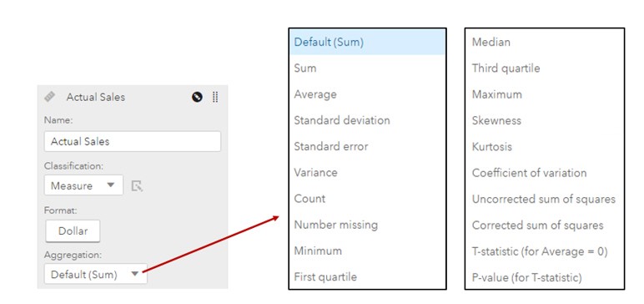Click the edit icon next to Classification dropdown
This screenshot has height=304, width=644.
point(137,186)
